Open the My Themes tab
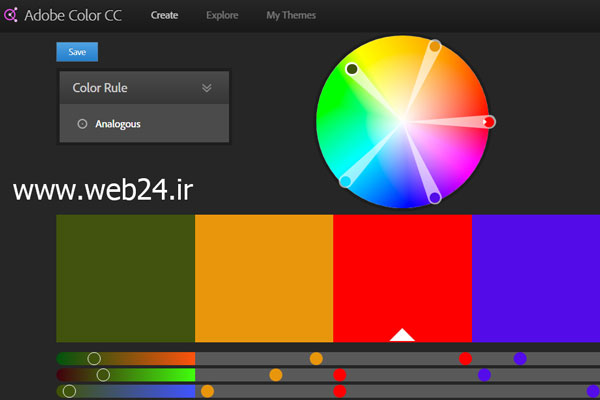Viewport: 600px width, 400px height. pyautogui.click(x=291, y=15)
